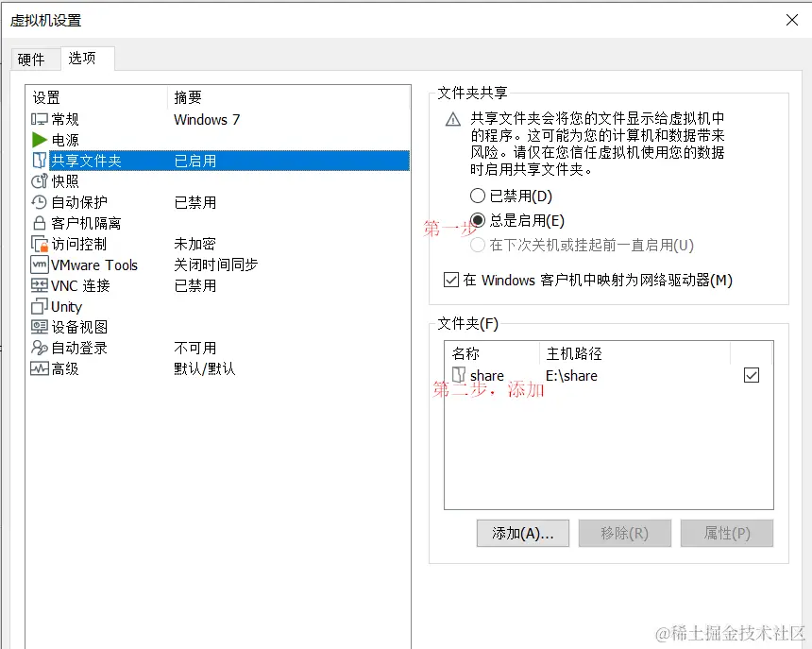Select the Unity row label
The width and height of the screenshot is (812, 649).
point(66,307)
